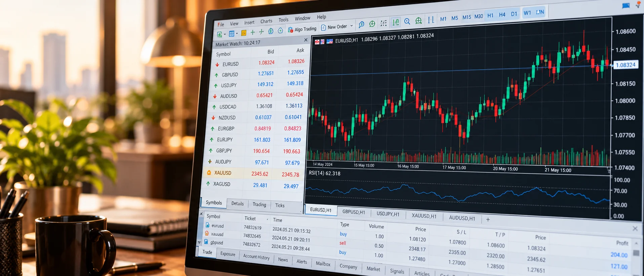Toggle Algo Trading on or off
Image resolution: width=644 pixels, height=276 pixels.
(302, 29)
